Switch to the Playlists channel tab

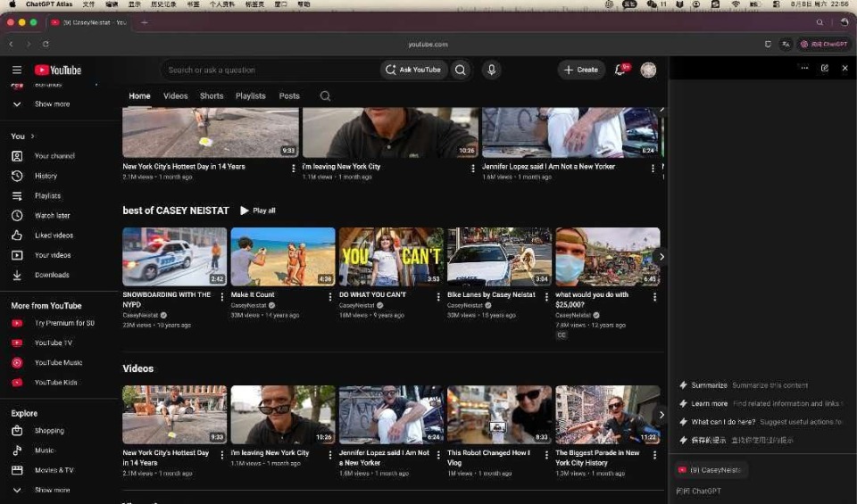(x=250, y=96)
